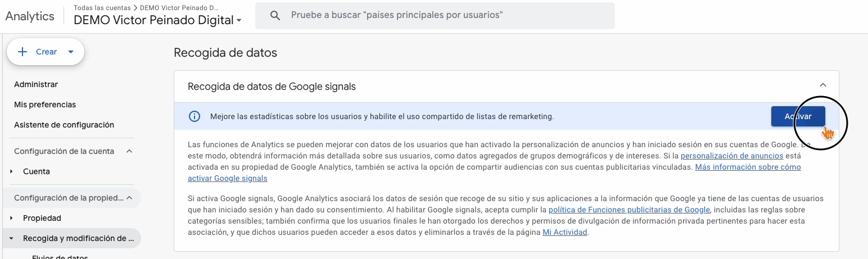Screen dimensions: 868x259
Task: Collapse Recogida y modificación de datos item
Action: [12, 238]
